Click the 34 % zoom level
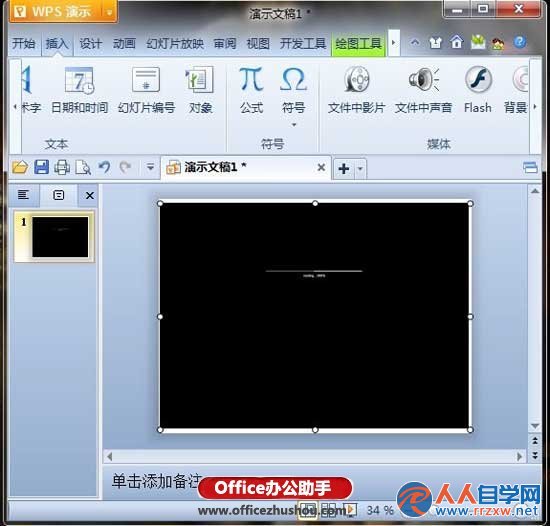 [380, 510]
